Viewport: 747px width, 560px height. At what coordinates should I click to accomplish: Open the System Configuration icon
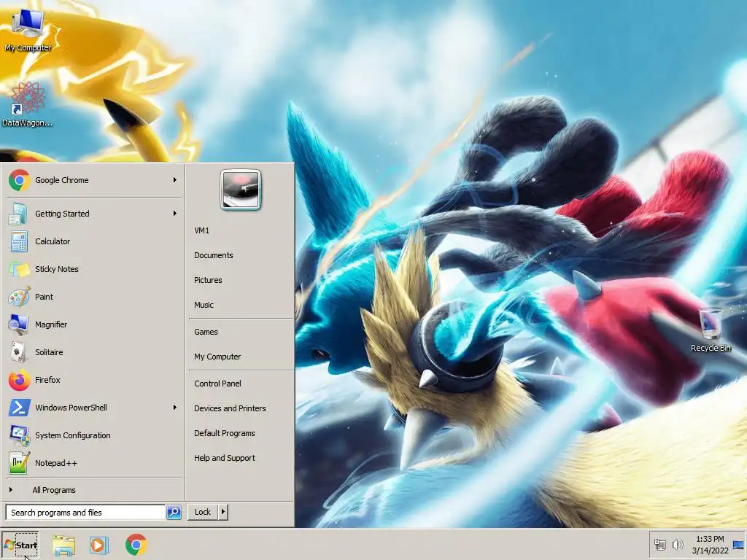pyautogui.click(x=19, y=435)
